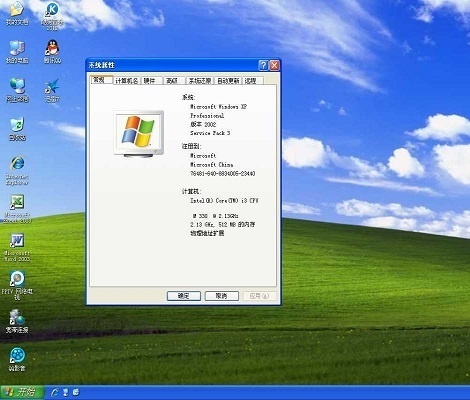
Task: Click the 取消 (Cancel) button
Action: (x=222, y=296)
